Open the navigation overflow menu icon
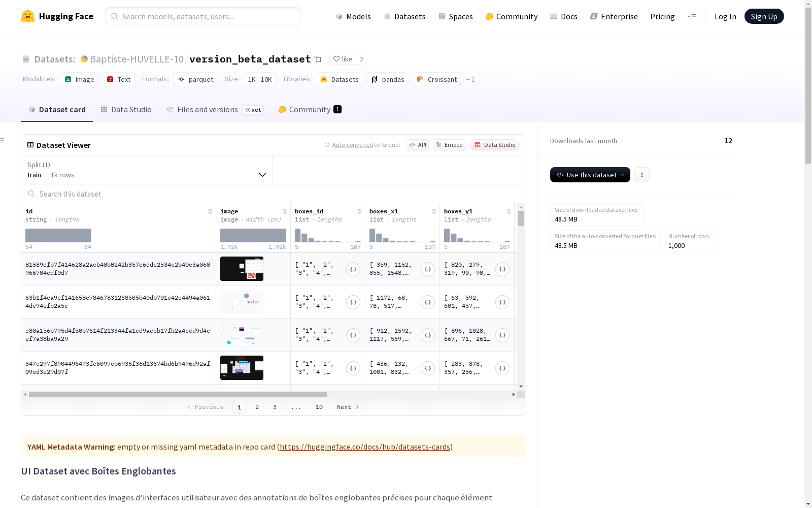 pyautogui.click(x=692, y=16)
